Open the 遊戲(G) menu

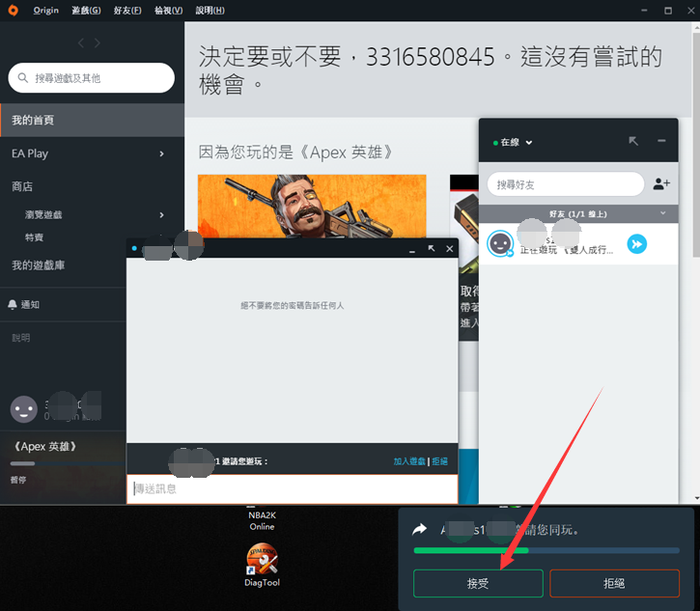coord(86,10)
